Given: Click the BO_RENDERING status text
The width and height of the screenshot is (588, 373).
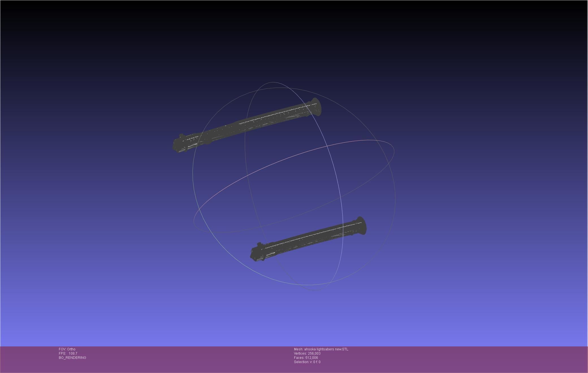Looking at the screenshot, I should [x=72, y=358].
